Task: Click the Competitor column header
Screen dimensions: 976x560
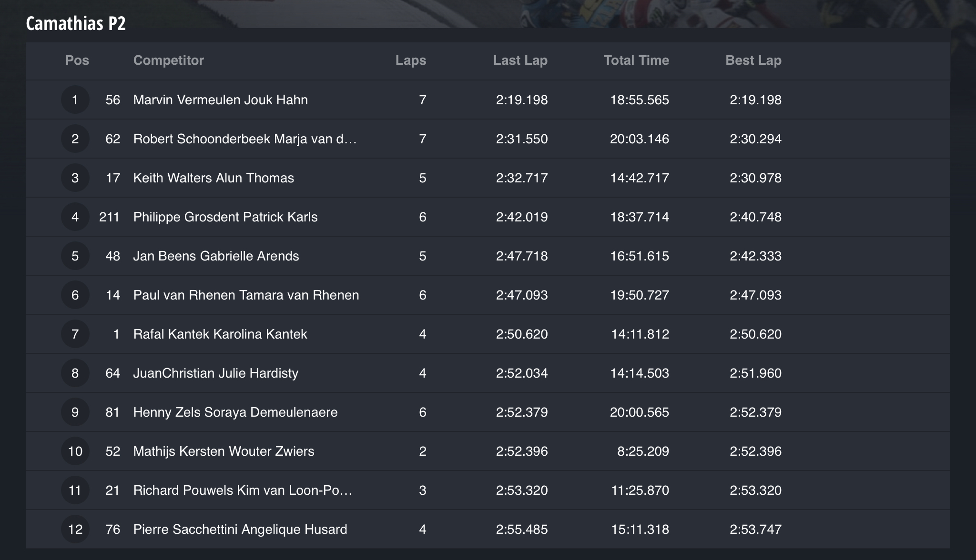Action: point(168,60)
